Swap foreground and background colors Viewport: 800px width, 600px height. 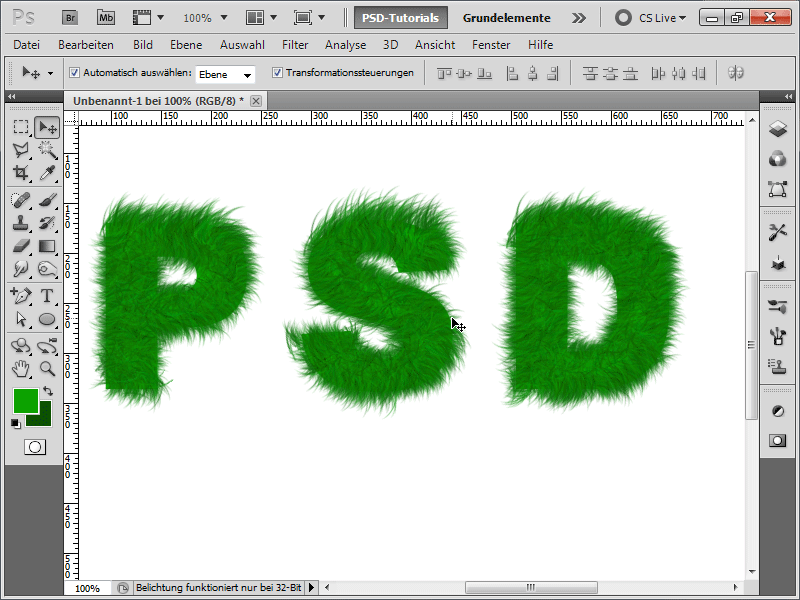coord(48,391)
